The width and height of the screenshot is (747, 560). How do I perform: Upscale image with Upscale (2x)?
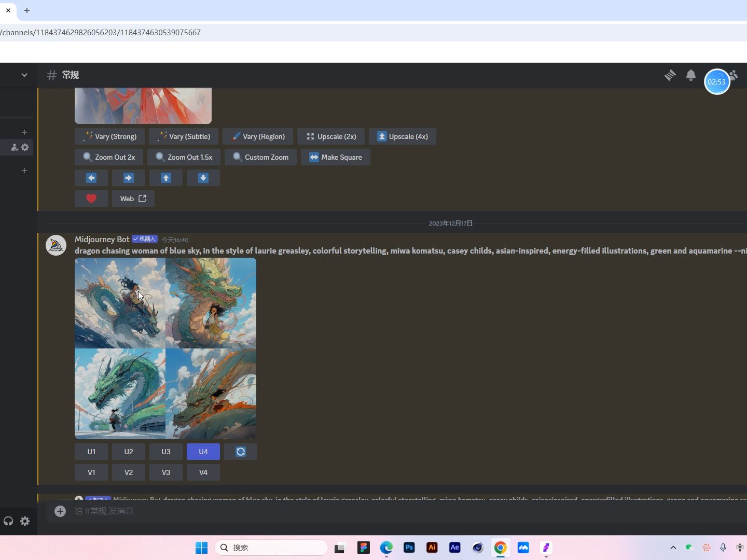coord(331,136)
